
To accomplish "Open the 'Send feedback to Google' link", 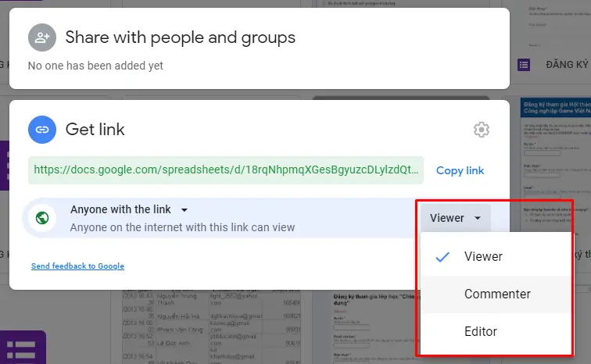I will point(77,266).
